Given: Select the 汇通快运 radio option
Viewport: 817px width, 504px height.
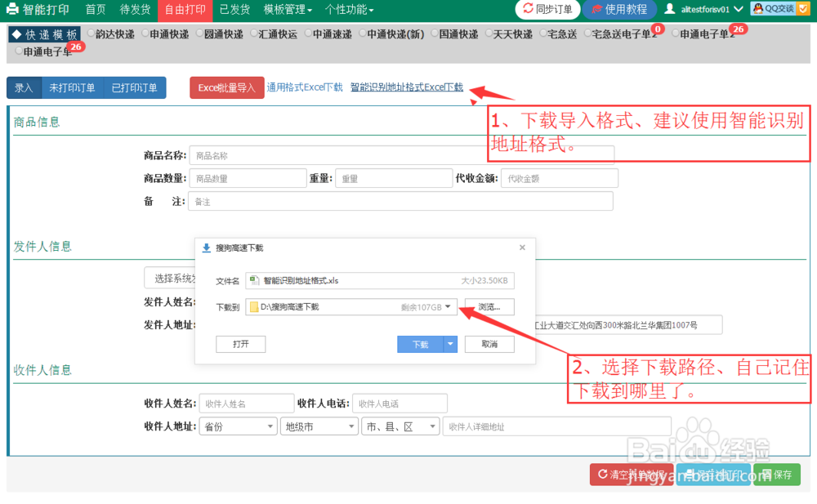Looking at the screenshot, I should (x=254, y=33).
